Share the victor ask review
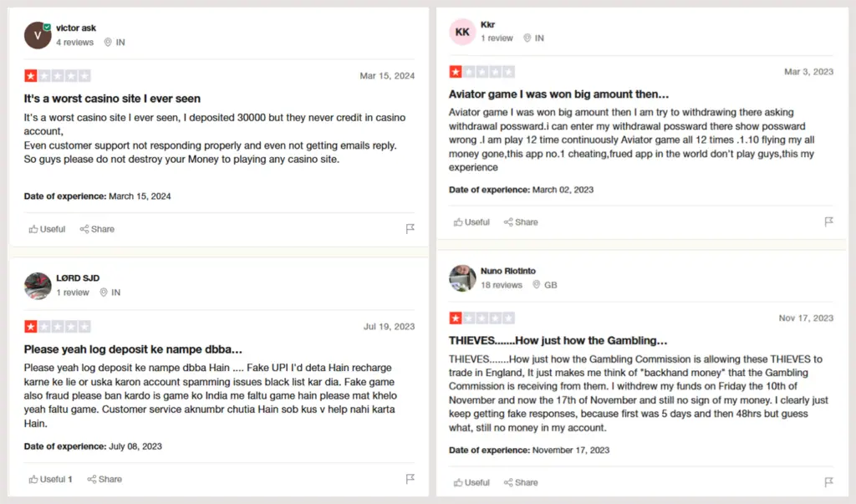 click(97, 229)
